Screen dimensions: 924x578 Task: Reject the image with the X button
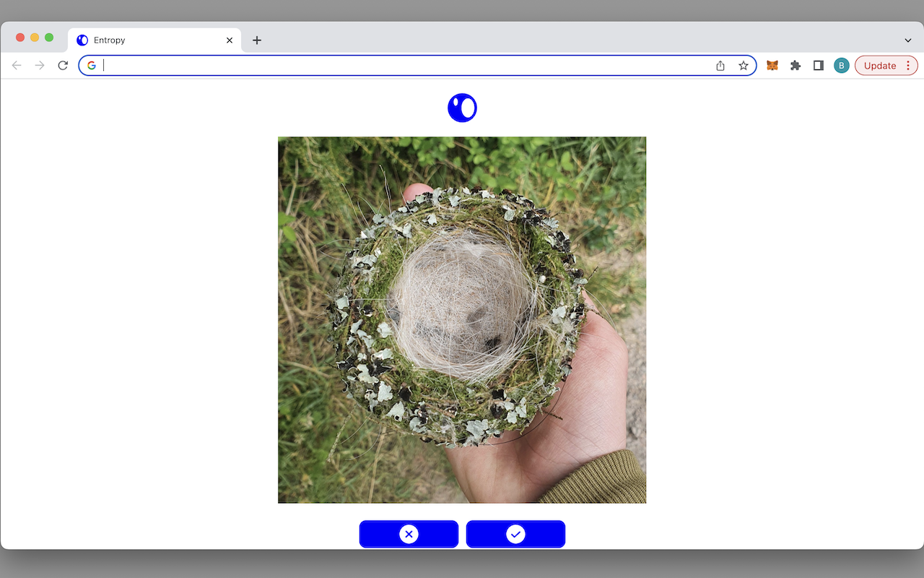409,534
